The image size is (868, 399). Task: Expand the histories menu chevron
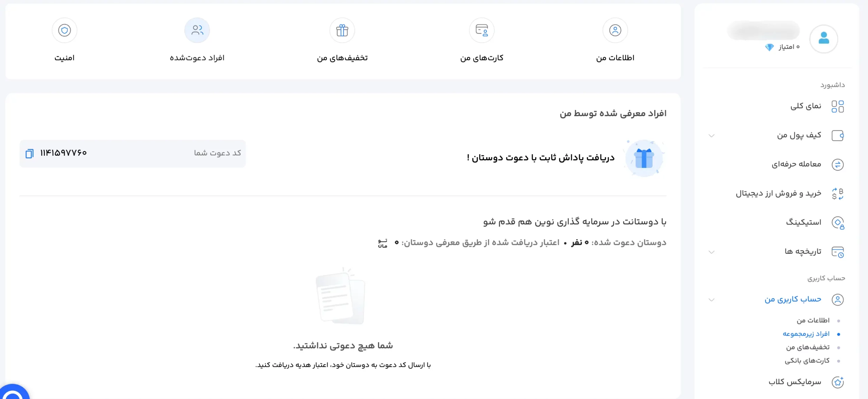(712, 252)
